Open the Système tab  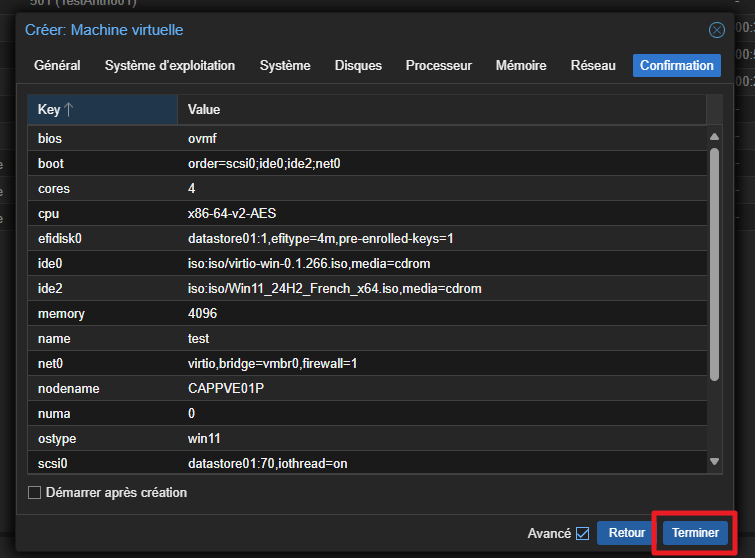point(285,65)
